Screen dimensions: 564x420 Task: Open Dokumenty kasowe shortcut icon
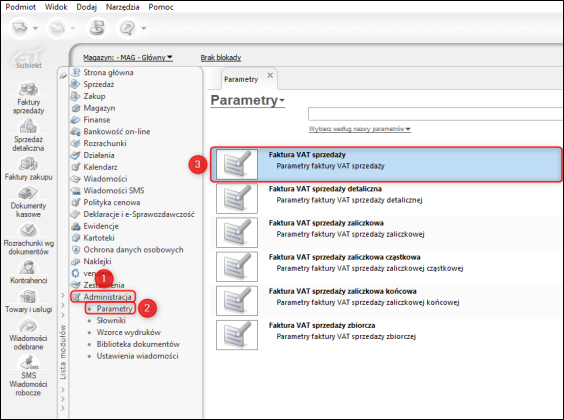[x=28, y=193]
